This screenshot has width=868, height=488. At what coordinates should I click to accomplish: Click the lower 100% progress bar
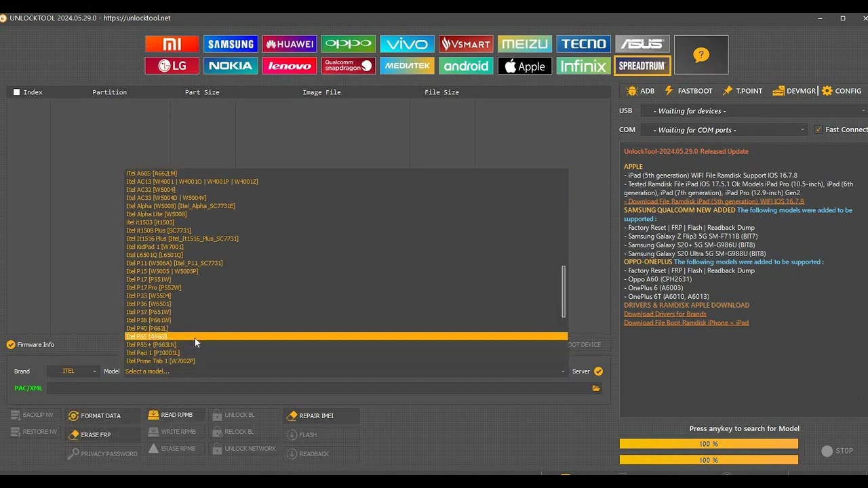pyautogui.click(x=709, y=460)
